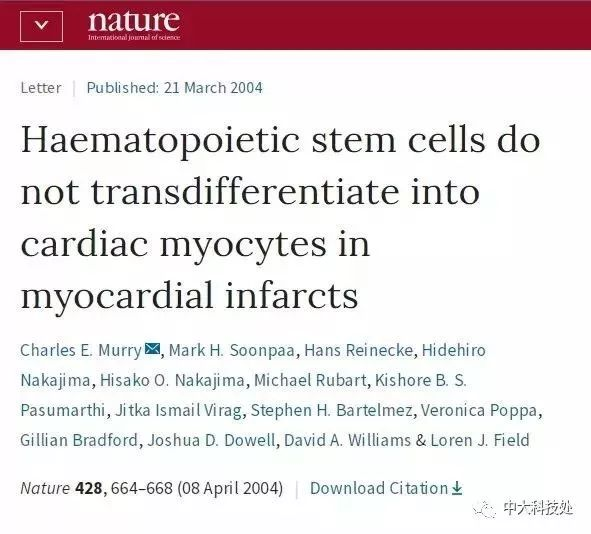Open author Mark H. Soonpaa
This screenshot has height=534, width=591.
click(x=231, y=350)
